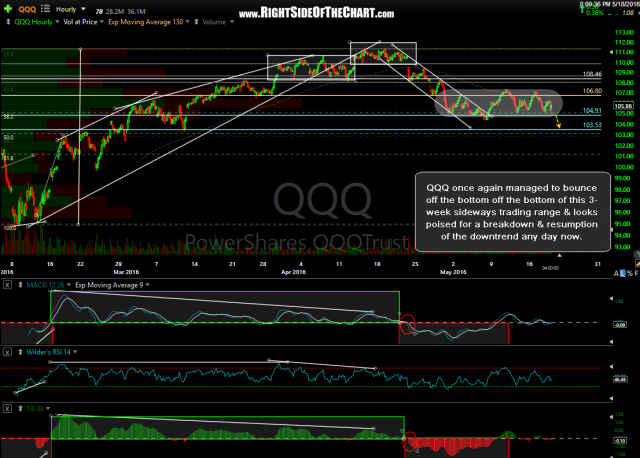Click the move handle of 13-33 pane
Screen dimensions: 640x458
[20, 408]
